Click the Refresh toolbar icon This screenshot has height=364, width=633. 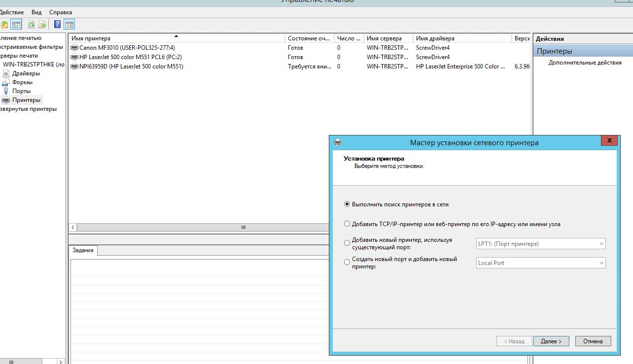tap(31, 24)
